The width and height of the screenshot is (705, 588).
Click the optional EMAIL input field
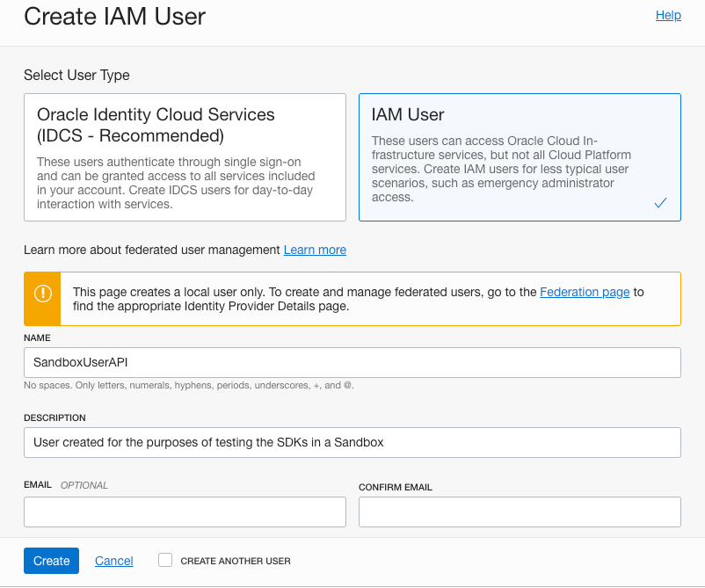[185, 512]
